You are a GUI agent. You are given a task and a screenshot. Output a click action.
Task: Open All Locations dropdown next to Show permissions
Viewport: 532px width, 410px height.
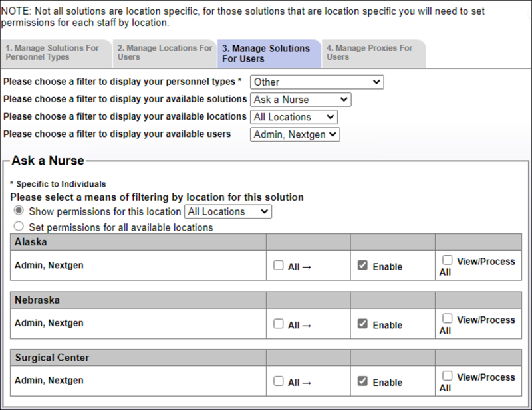pyautogui.click(x=228, y=211)
